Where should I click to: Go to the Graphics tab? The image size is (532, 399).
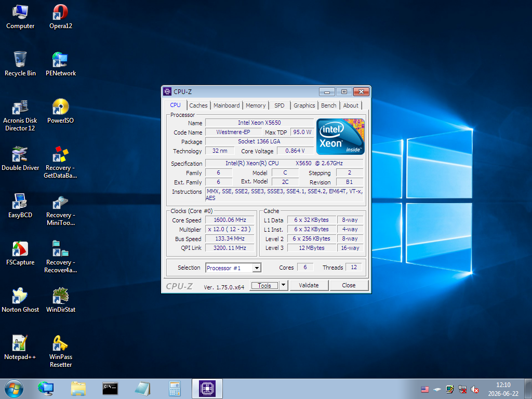(304, 105)
